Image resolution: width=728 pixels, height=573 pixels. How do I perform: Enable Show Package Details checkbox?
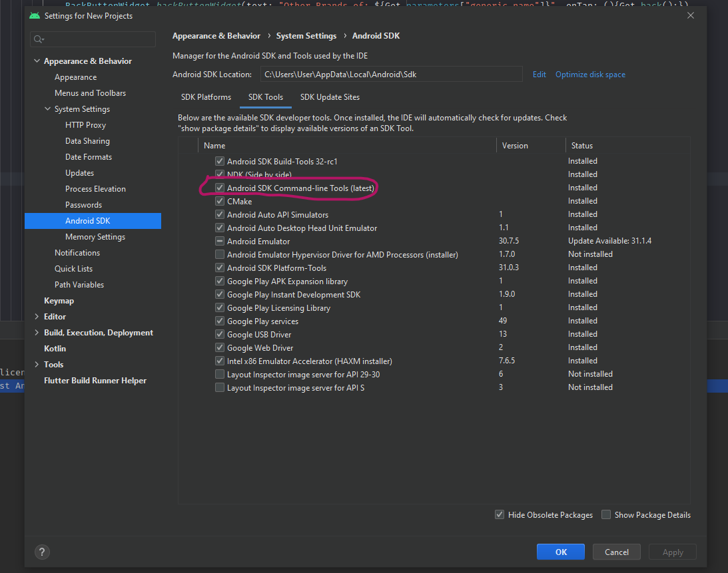[x=606, y=514]
